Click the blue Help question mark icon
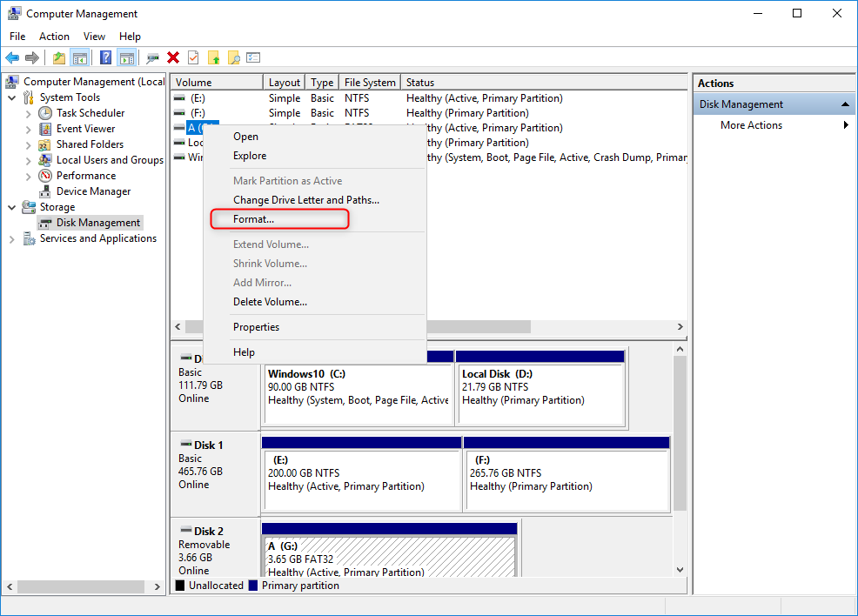The height and width of the screenshot is (616, 858). (x=105, y=58)
